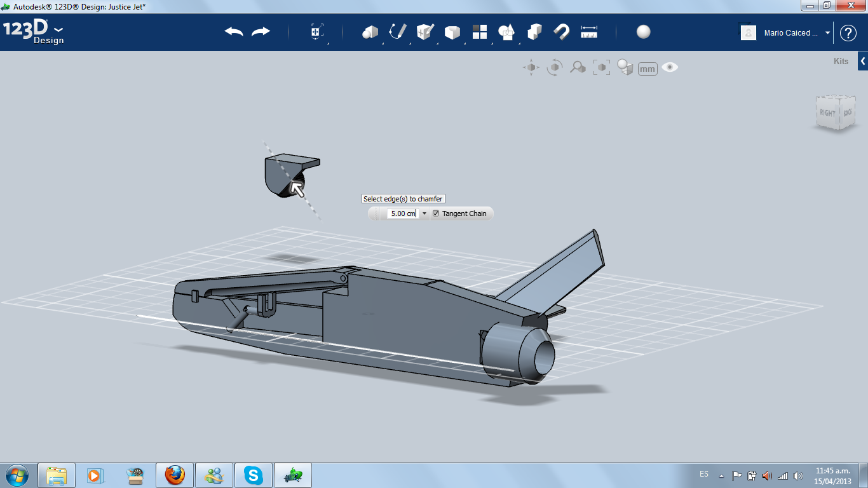Viewport: 868px width, 488px height.
Task: Open Windows Media Player from taskbar
Action: (x=95, y=475)
